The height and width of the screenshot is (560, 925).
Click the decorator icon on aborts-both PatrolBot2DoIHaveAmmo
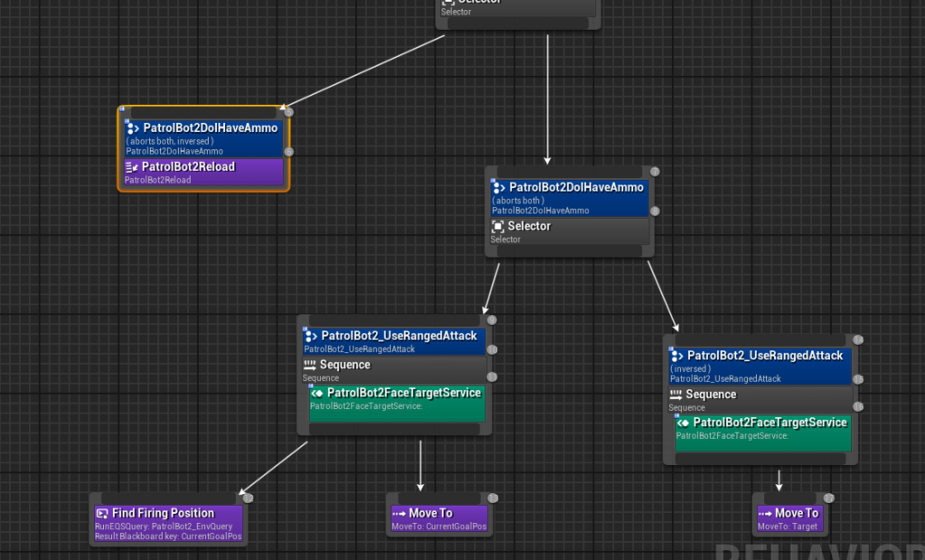click(499, 188)
